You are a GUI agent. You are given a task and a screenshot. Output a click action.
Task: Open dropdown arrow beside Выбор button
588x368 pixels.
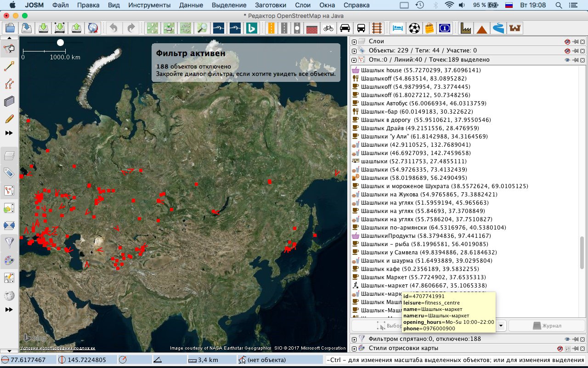[x=501, y=325]
